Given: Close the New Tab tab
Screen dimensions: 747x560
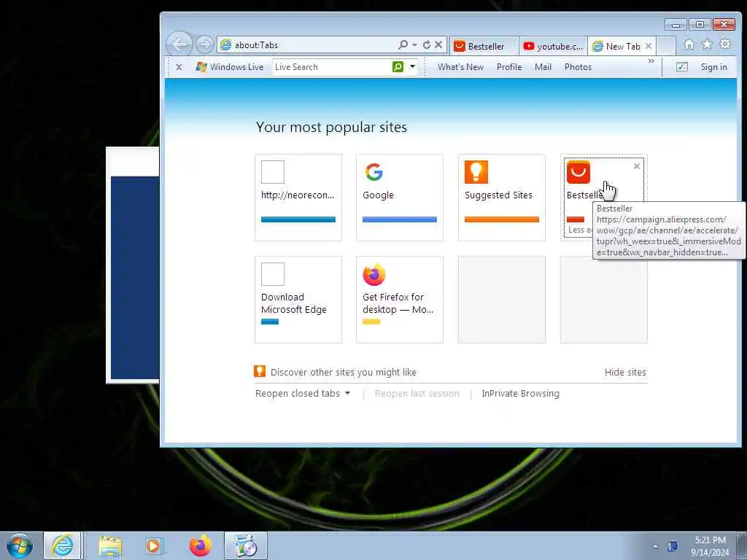Looking at the screenshot, I should click(649, 46).
